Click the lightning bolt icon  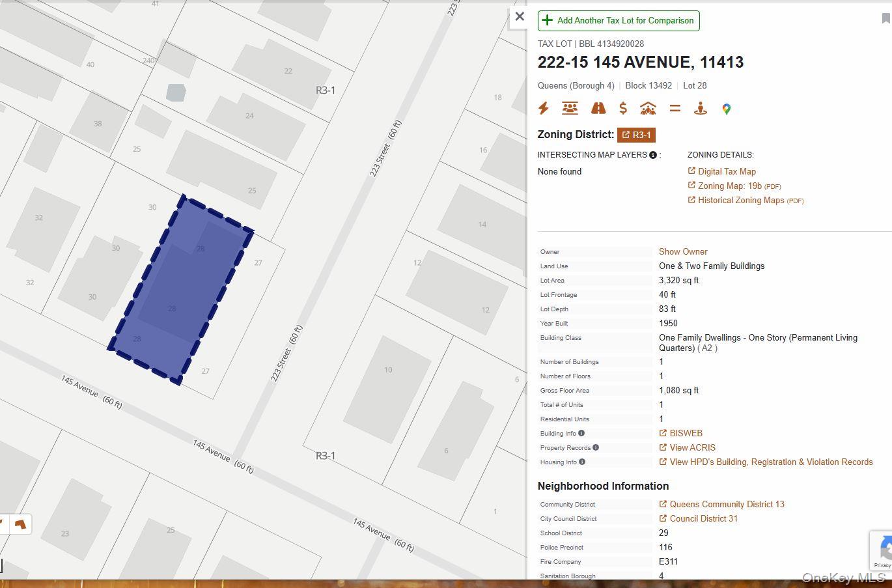tap(544, 109)
